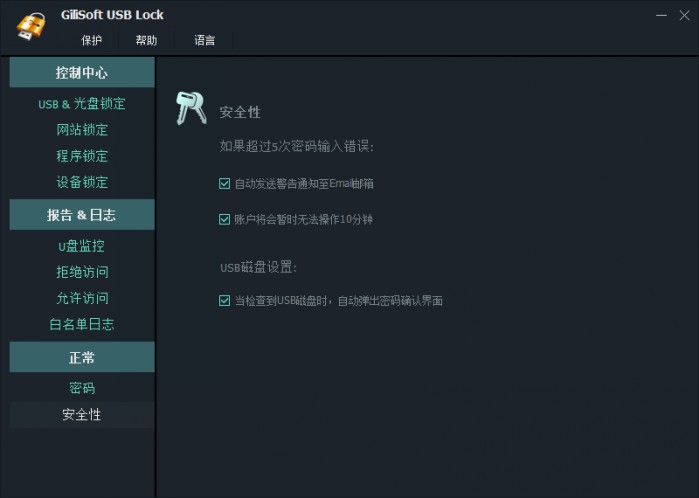Click the GiliSoft USB Lock padlock logo

(31, 26)
